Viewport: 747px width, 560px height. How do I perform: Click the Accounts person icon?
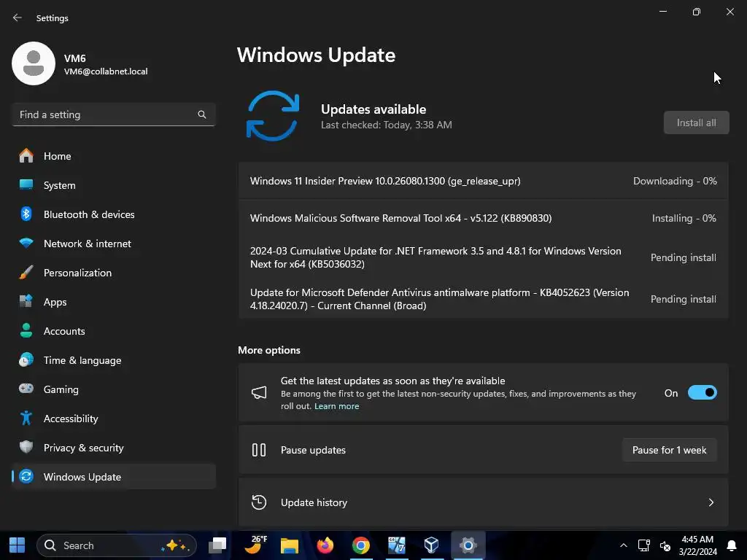(x=26, y=330)
